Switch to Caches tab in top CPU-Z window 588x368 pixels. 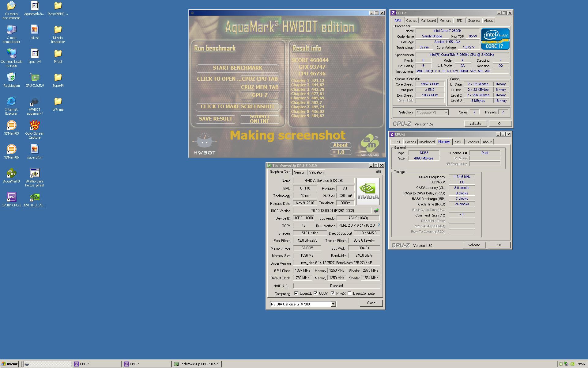click(411, 21)
